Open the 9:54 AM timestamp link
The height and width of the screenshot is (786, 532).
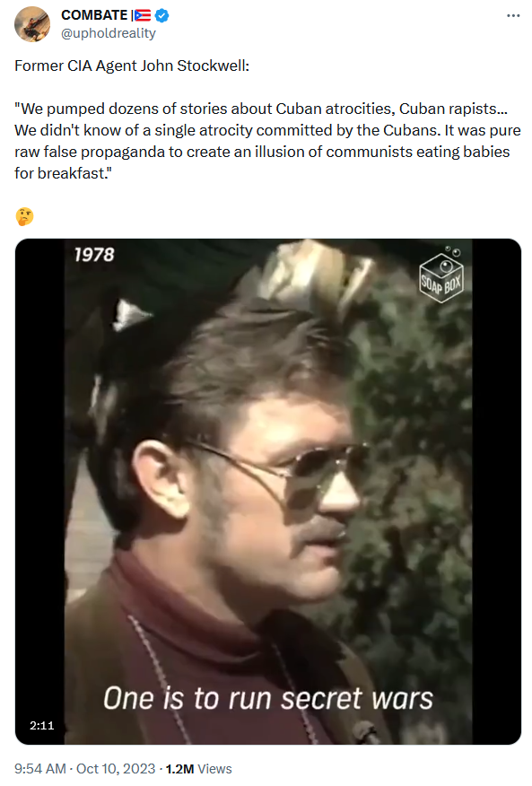point(40,768)
